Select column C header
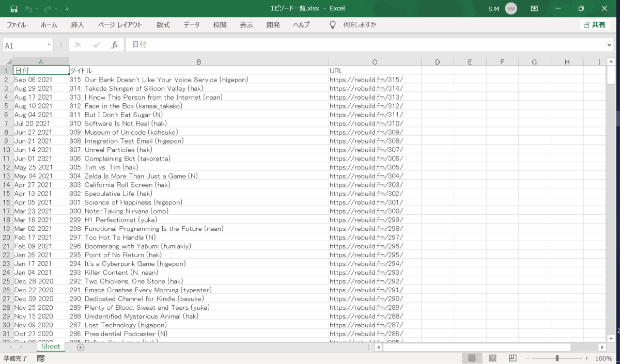Screen dimensions: 620x364 coord(375,62)
